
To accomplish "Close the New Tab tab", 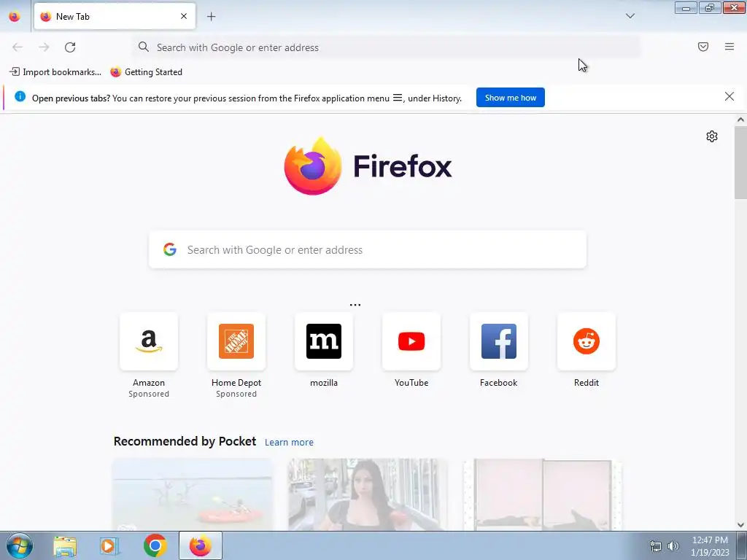I will point(184,16).
